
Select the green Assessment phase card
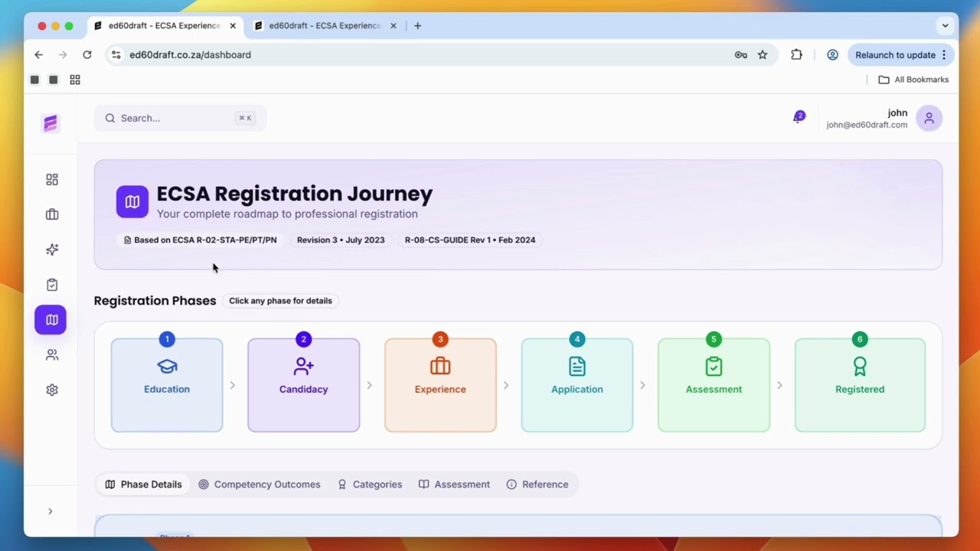[x=714, y=385]
